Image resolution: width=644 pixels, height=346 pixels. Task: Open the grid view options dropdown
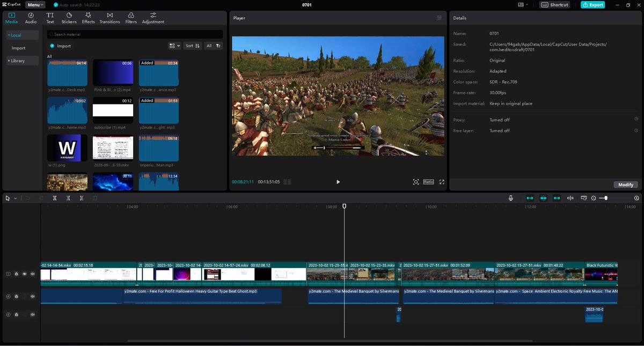click(x=174, y=46)
